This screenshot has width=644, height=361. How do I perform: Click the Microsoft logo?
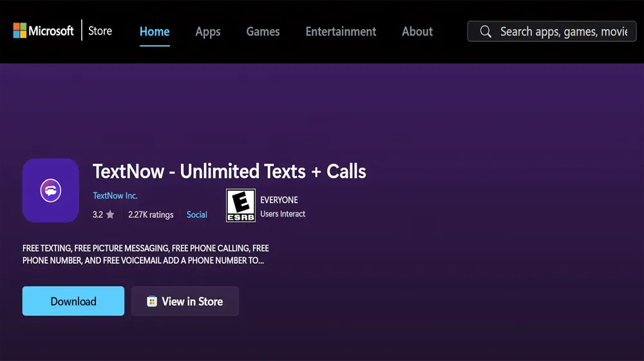(43, 31)
